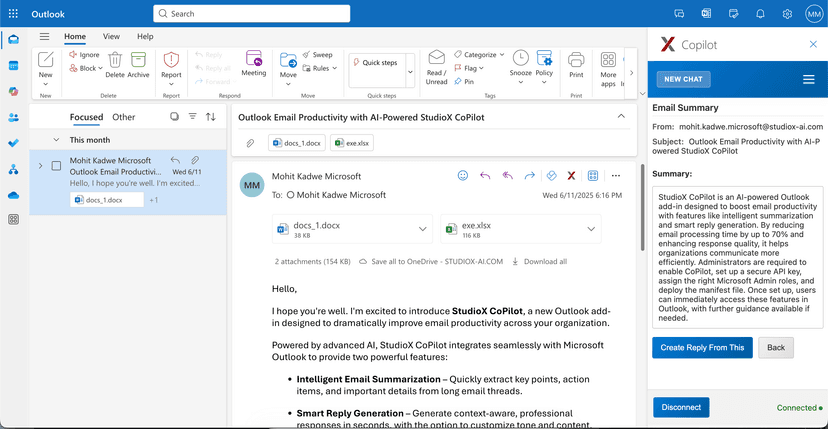Select the Other inbox tab
The width and height of the screenshot is (828, 429).
[123, 117]
